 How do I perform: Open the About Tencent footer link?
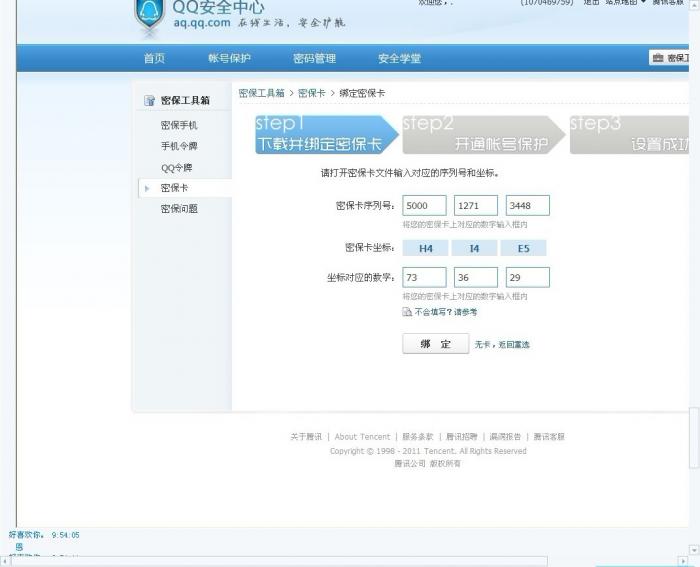(x=362, y=437)
